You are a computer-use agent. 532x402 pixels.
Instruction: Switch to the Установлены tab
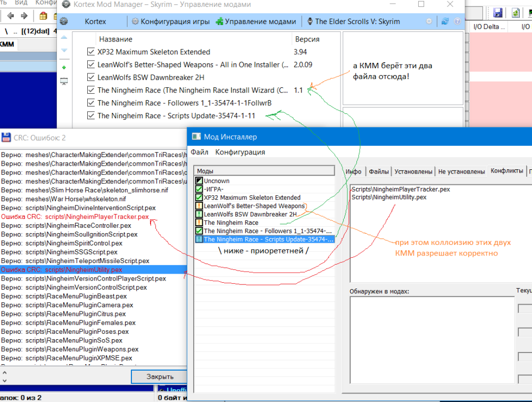point(413,171)
